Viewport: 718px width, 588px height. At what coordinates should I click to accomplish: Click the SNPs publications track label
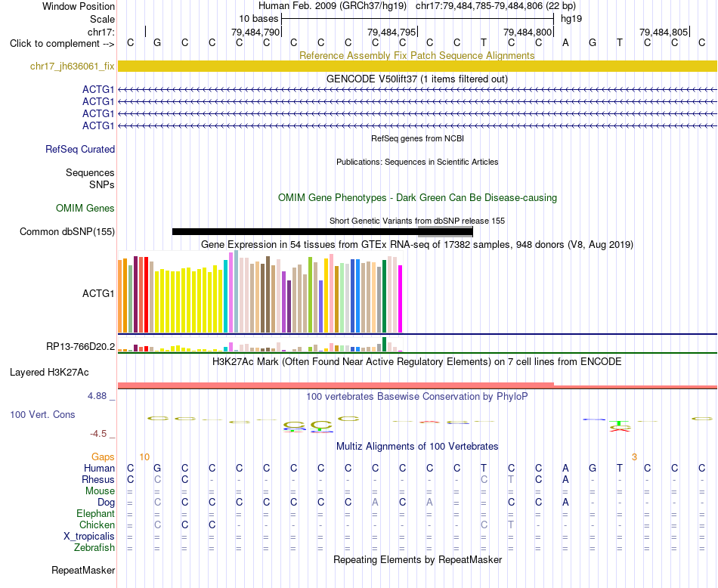[x=102, y=184]
